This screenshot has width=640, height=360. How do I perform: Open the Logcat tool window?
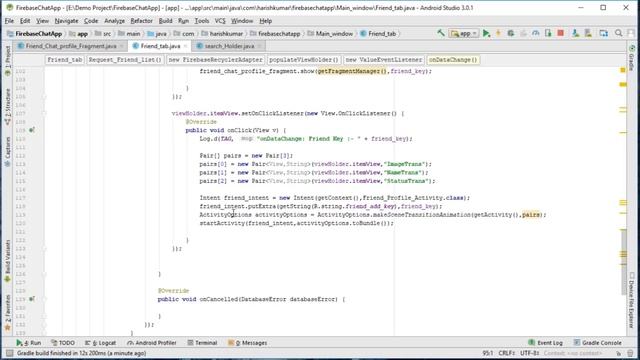coord(100,343)
